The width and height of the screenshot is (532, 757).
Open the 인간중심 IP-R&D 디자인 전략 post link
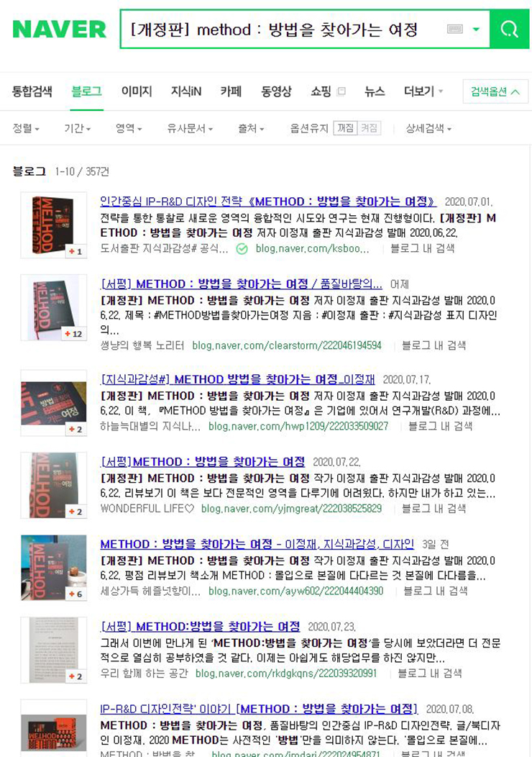click(x=268, y=201)
